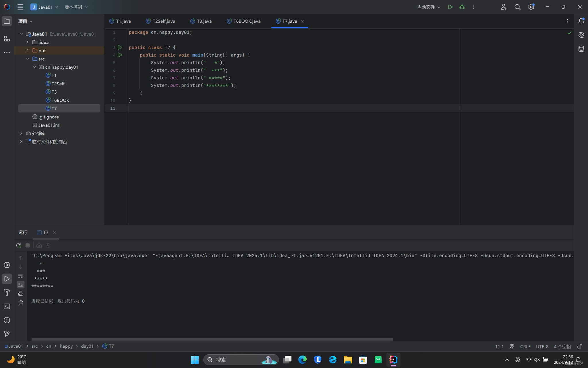Close the T7.java editor tab
Viewport: 588px width, 368px height.
coord(302,21)
